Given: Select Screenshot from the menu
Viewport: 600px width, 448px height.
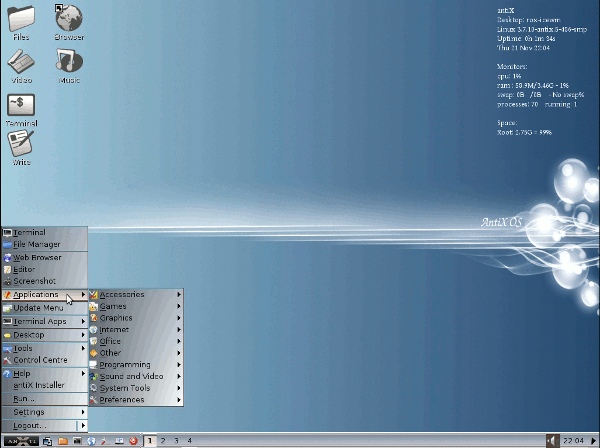Looking at the screenshot, I should click(x=45, y=281).
